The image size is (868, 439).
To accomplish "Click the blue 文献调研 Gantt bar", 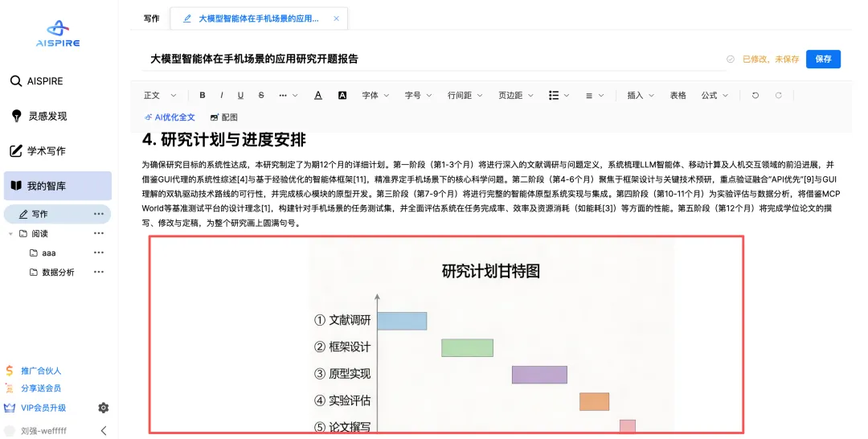I will click(x=402, y=321).
